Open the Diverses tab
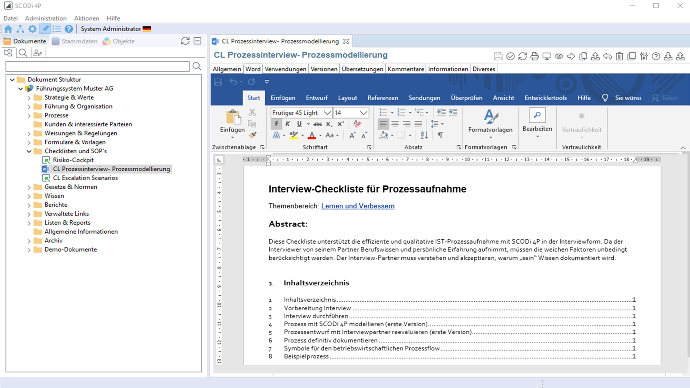 coord(484,69)
